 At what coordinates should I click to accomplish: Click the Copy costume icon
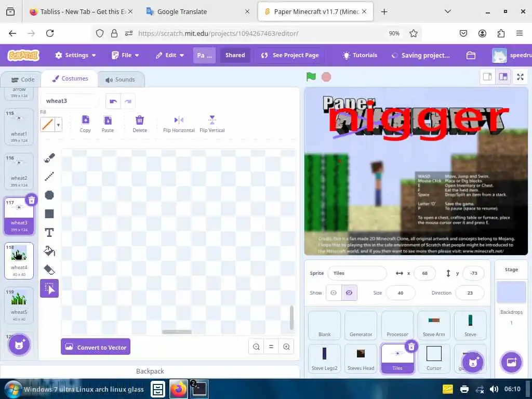click(x=85, y=124)
